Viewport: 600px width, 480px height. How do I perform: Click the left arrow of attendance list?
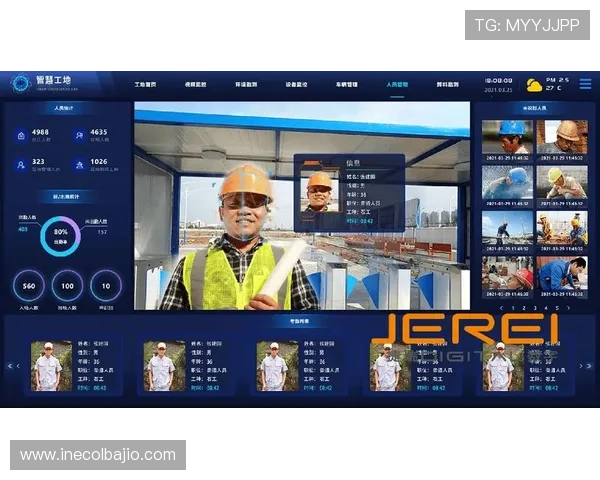[x=12, y=366]
